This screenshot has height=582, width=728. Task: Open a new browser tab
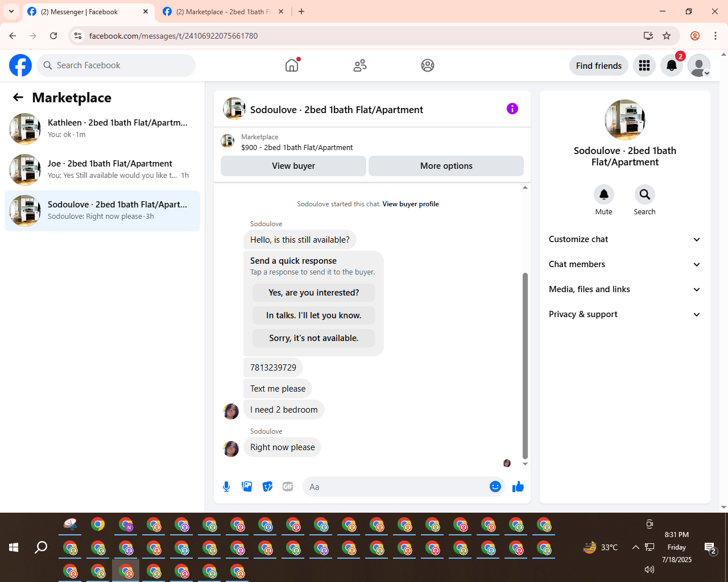point(301,11)
